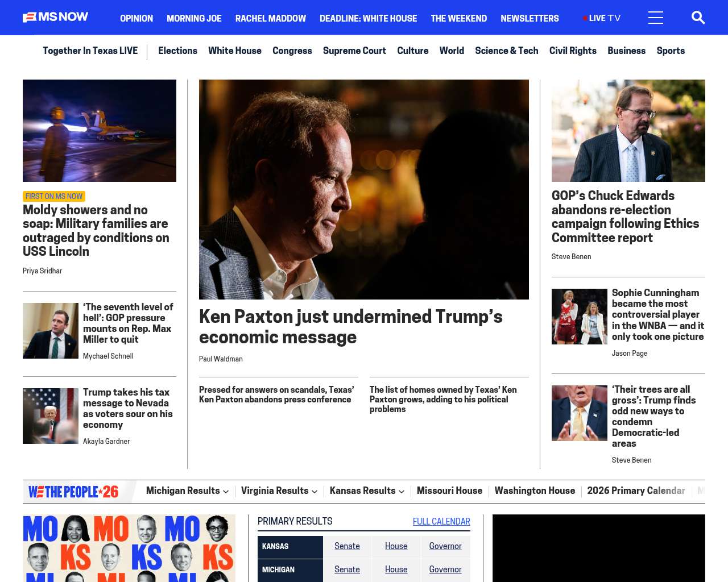Screen dimensions: 728x582
Task: View author Priya Sridhar
Action: pos(42,271)
